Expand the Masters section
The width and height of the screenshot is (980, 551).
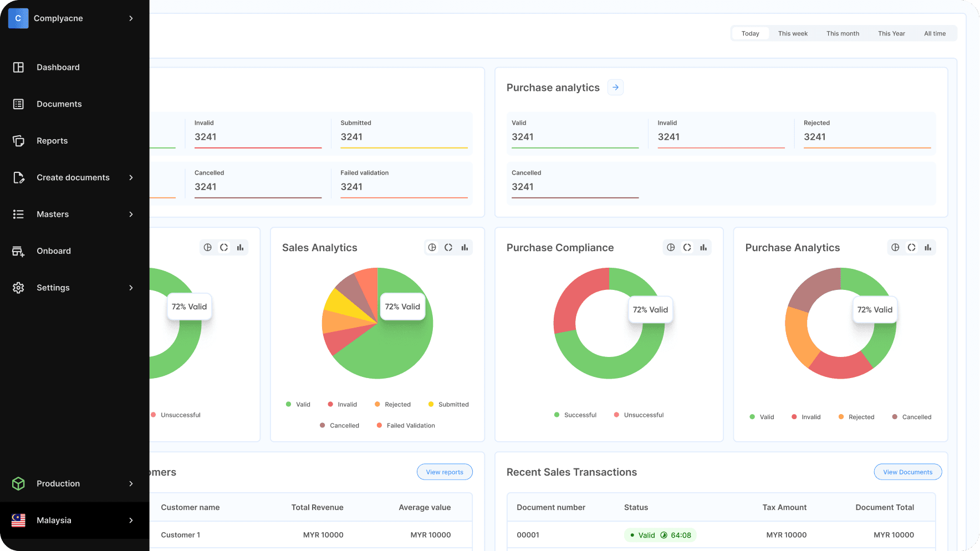pyautogui.click(x=53, y=214)
